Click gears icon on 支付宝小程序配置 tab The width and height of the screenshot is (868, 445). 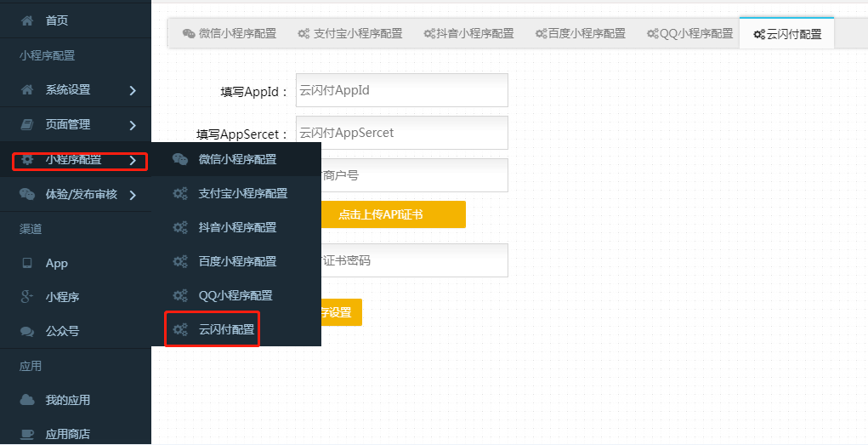click(304, 33)
